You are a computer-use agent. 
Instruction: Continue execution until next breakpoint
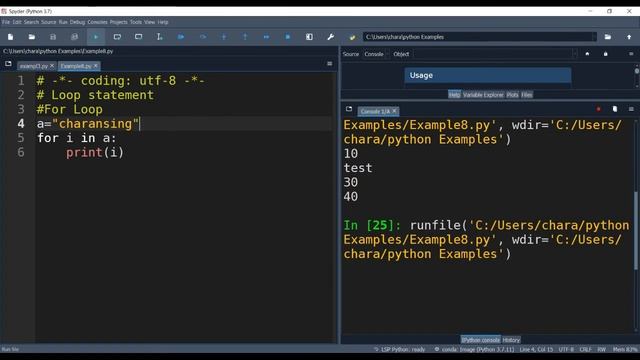click(x=266, y=37)
